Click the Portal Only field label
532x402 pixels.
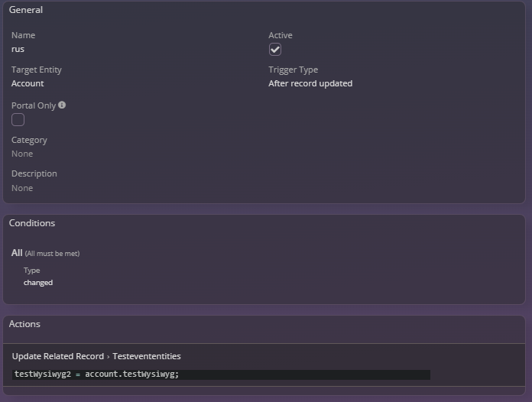tap(34, 105)
